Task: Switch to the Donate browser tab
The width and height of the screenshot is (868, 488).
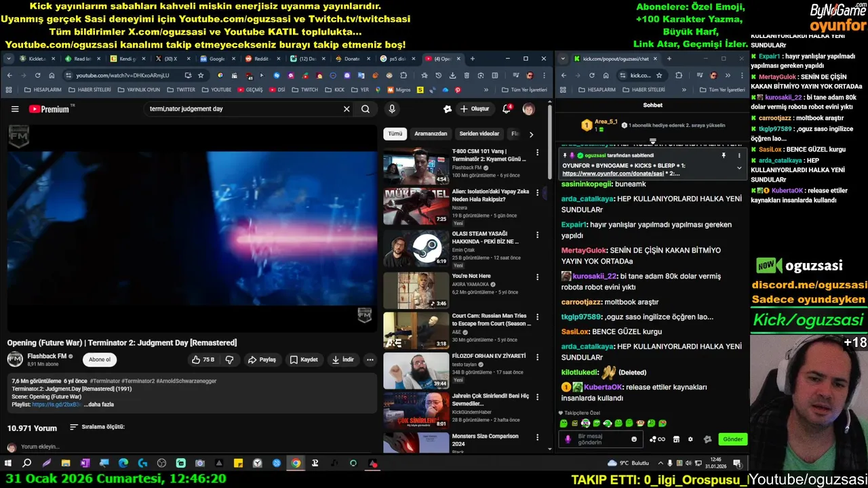Action: pyautogui.click(x=351, y=59)
